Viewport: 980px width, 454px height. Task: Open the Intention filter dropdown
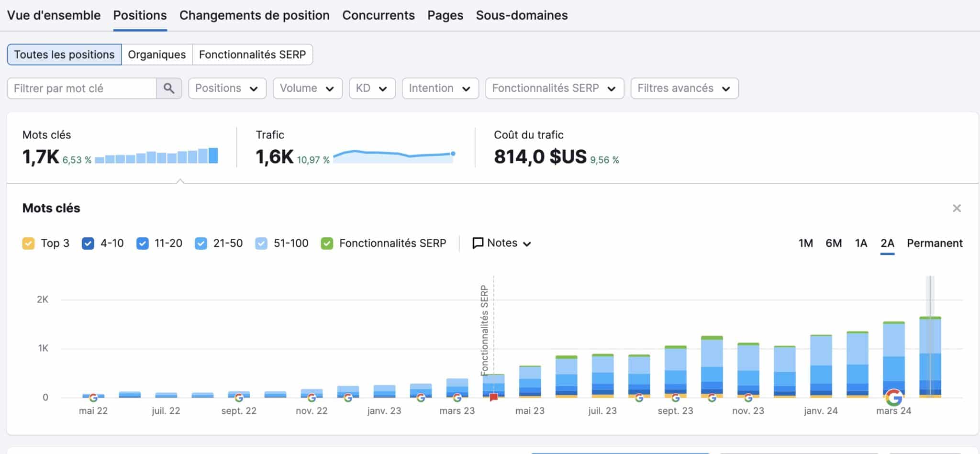[x=440, y=89]
